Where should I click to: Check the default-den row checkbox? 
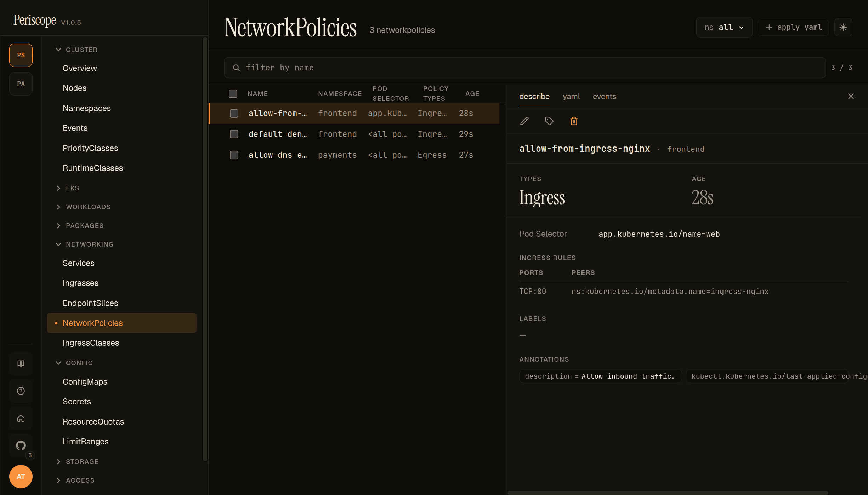tap(234, 134)
